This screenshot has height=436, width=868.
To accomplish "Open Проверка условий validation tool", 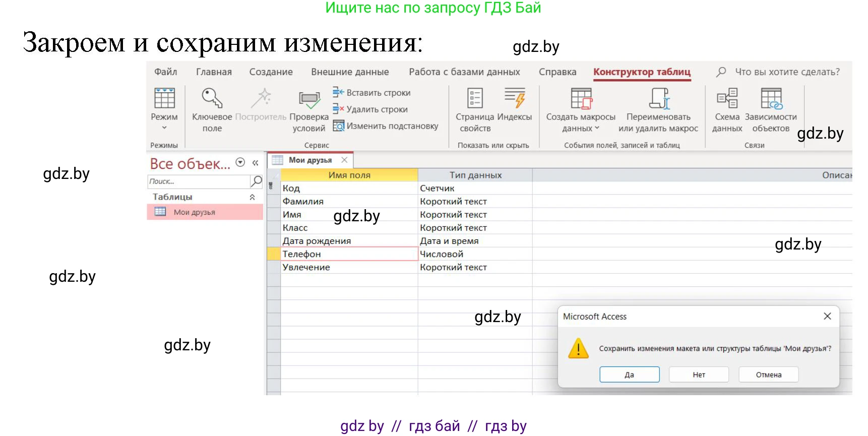I will 309,110.
